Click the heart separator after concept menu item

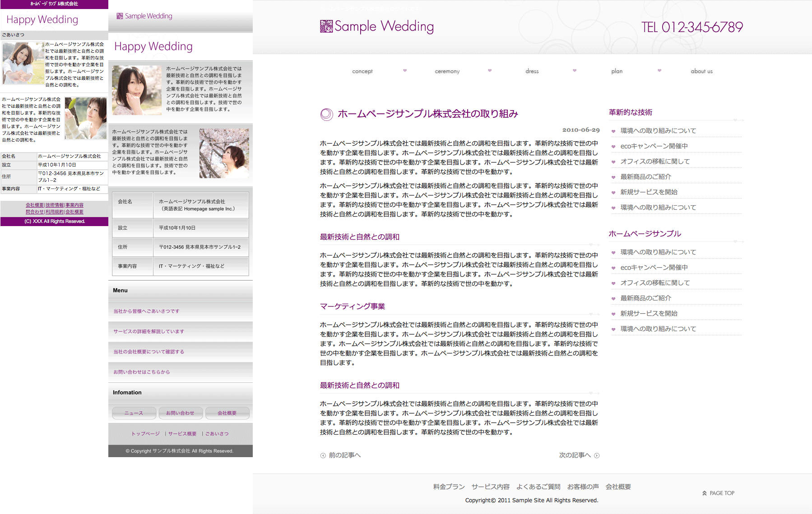click(x=405, y=70)
